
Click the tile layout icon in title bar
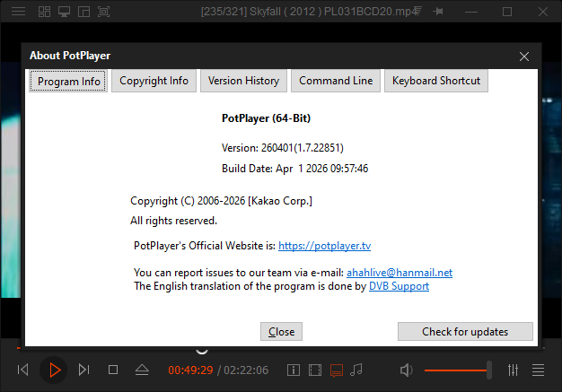click(45, 12)
